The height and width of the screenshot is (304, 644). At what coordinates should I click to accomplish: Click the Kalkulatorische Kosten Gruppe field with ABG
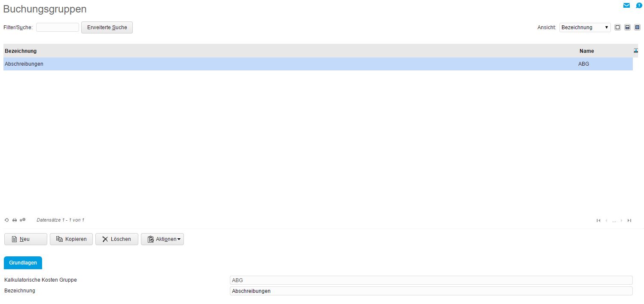tap(431, 280)
